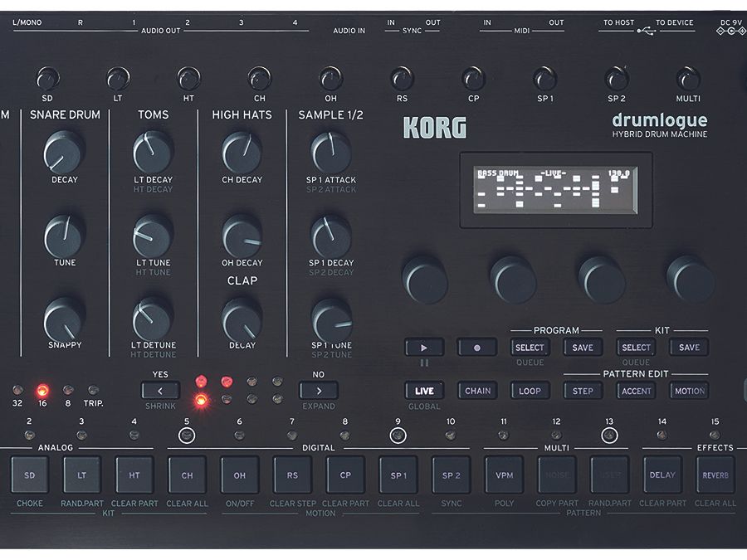Adjust the small LT level knob
The width and height of the screenshot is (747, 560).
pyautogui.click(x=118, y=78)
